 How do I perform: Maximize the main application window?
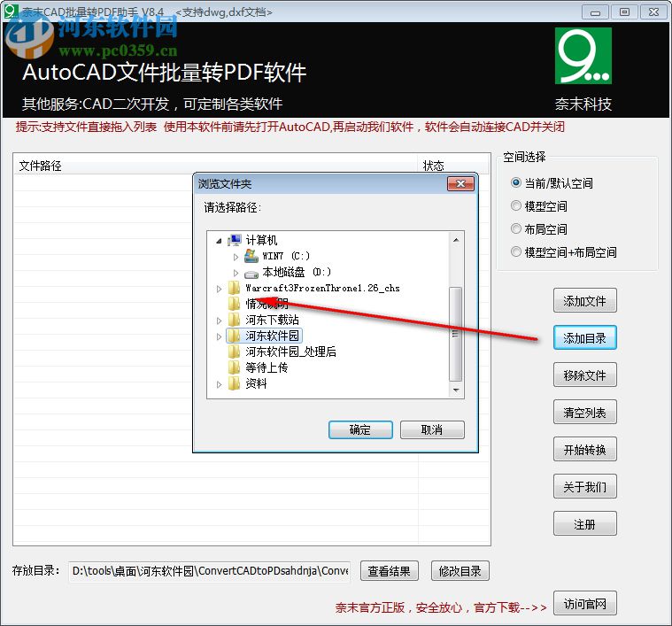[x=624, y=12]
